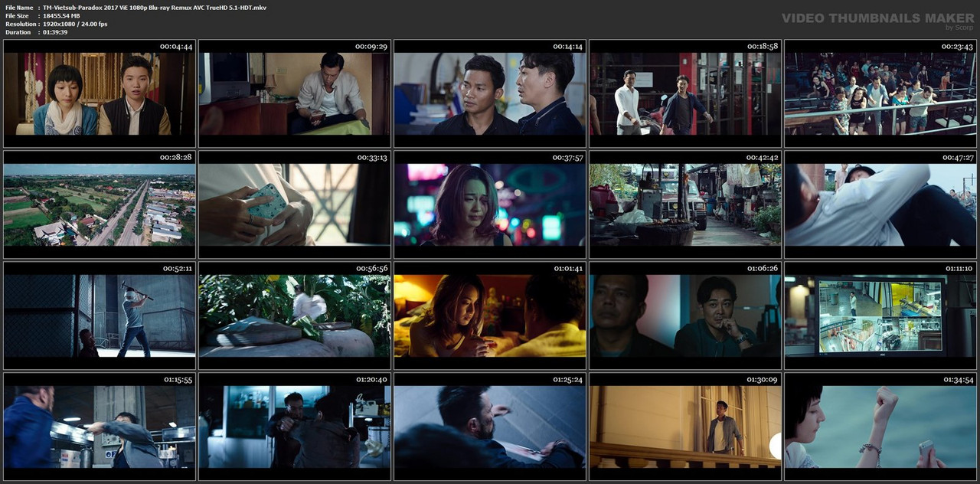Open the hands holding phone frame at 00:33:13

(295, 204)
